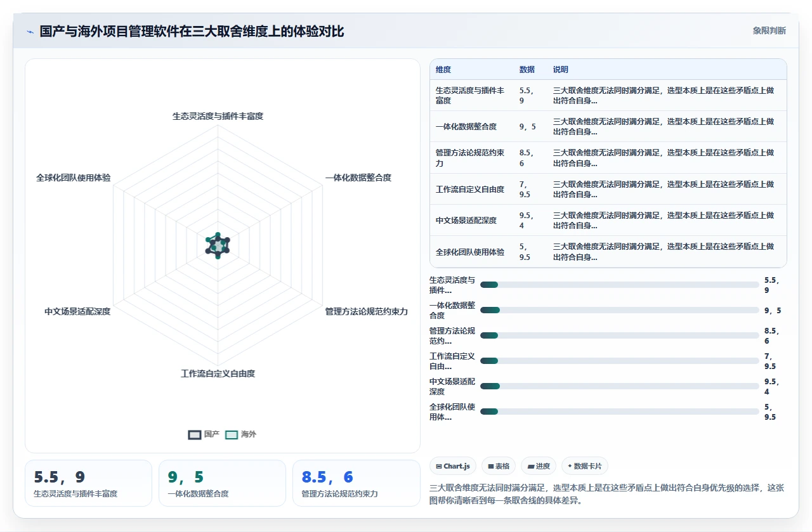Screen dimensions: 812x532
Task: Select the 中文场景适配深度 table row name
Action: tap(466, 221)
